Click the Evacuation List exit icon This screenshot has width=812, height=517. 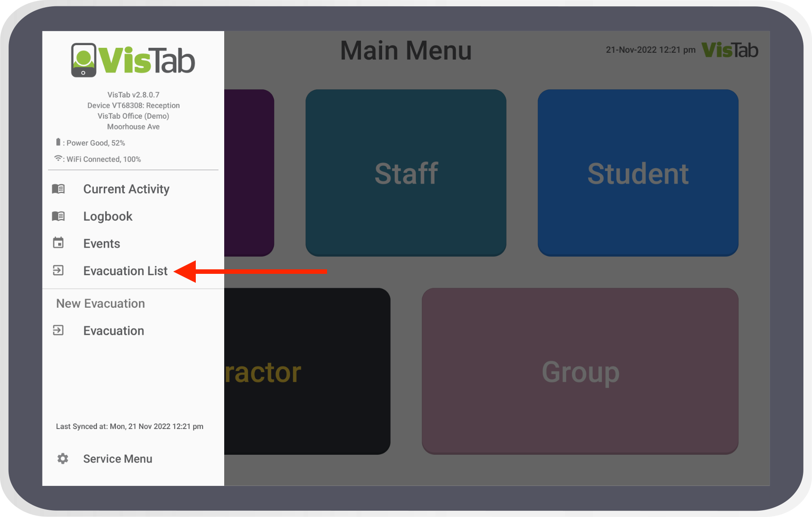[x=58, y=271]
